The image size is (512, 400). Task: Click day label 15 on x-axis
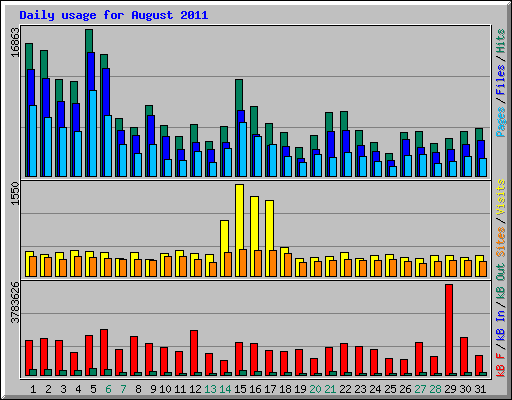[240, 389]
